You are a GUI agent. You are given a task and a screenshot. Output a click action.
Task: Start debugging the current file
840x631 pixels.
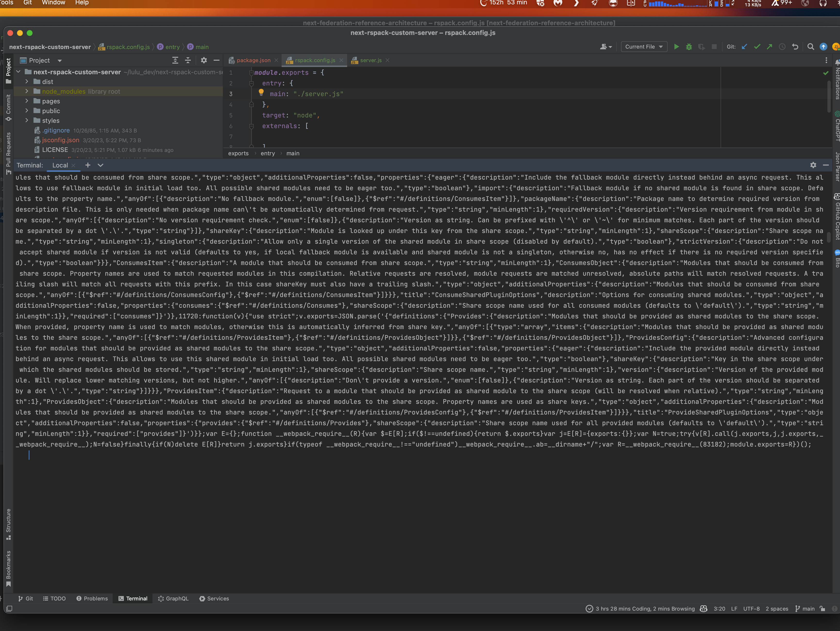click(689, 47)
